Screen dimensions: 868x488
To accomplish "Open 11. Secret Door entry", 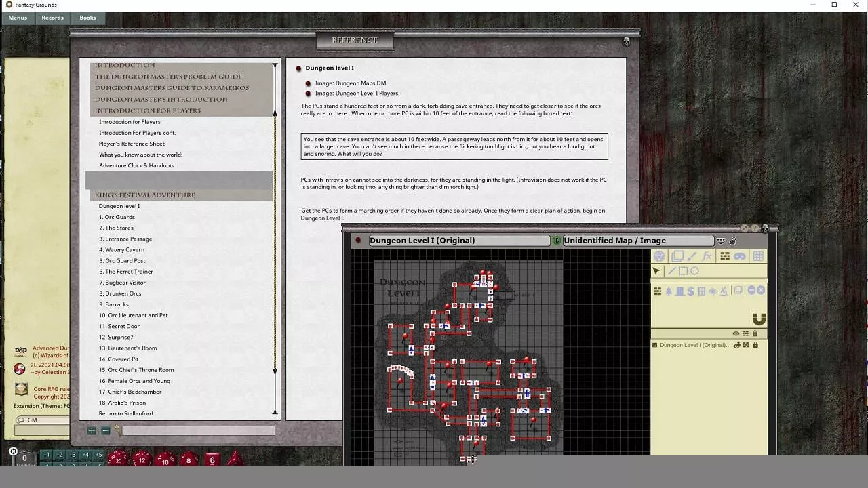I will tap(119, 326).
